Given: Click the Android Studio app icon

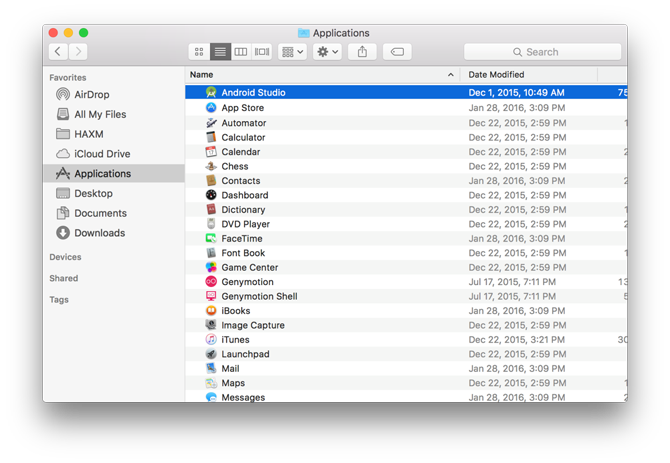Looking at the screenshot, I should 211,92.
